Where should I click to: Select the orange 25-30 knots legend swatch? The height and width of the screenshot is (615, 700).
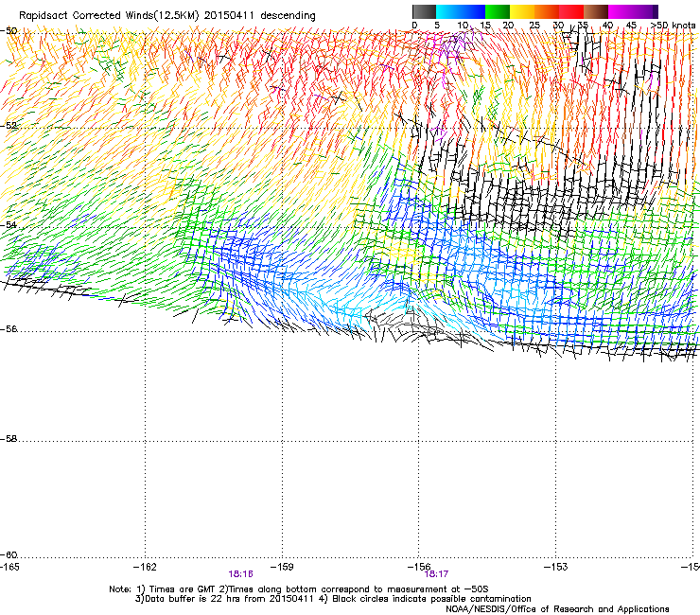[x=547, y=11]
